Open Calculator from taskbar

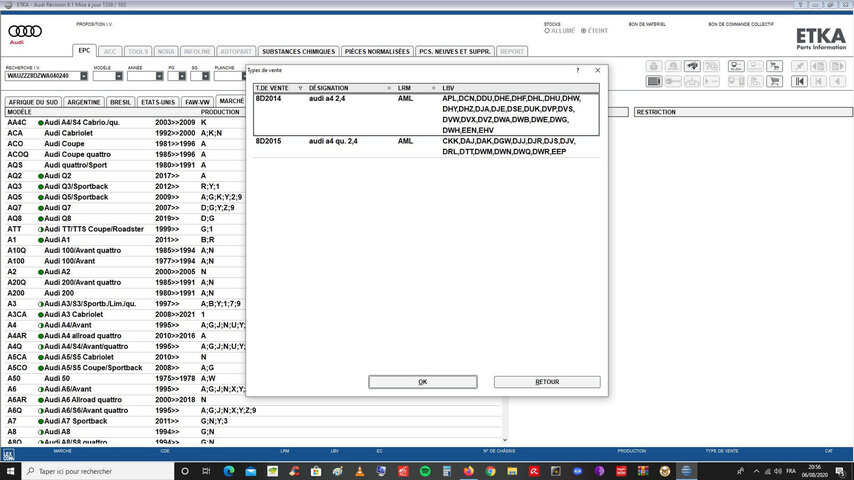point(447,471)
